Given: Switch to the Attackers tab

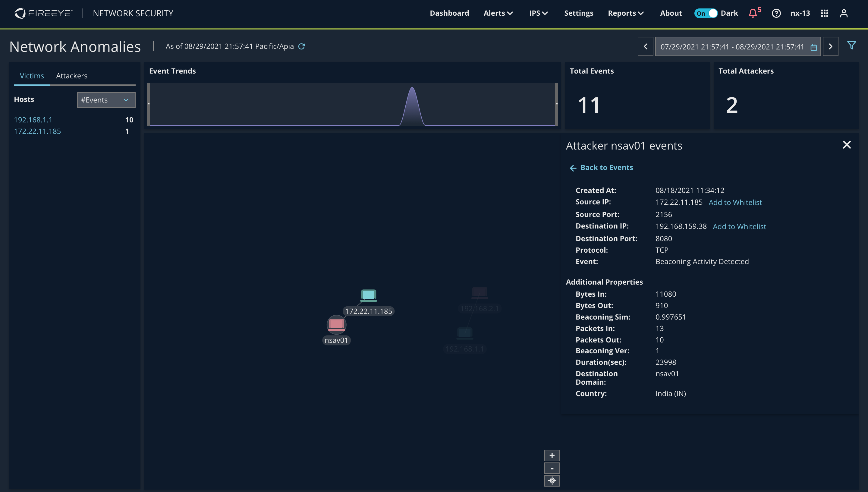Looking at the screenshot, I should 72,76.
